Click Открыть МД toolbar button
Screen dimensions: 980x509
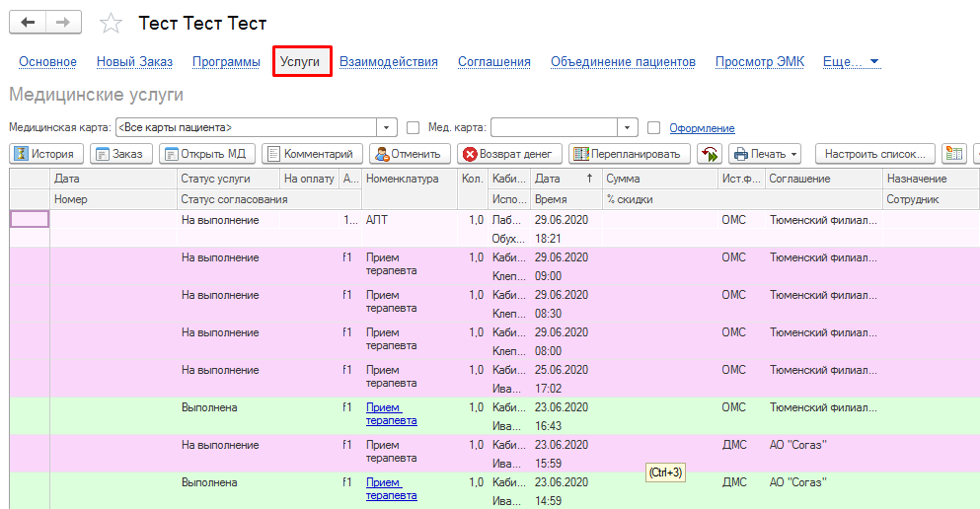(x=206, y=154)
